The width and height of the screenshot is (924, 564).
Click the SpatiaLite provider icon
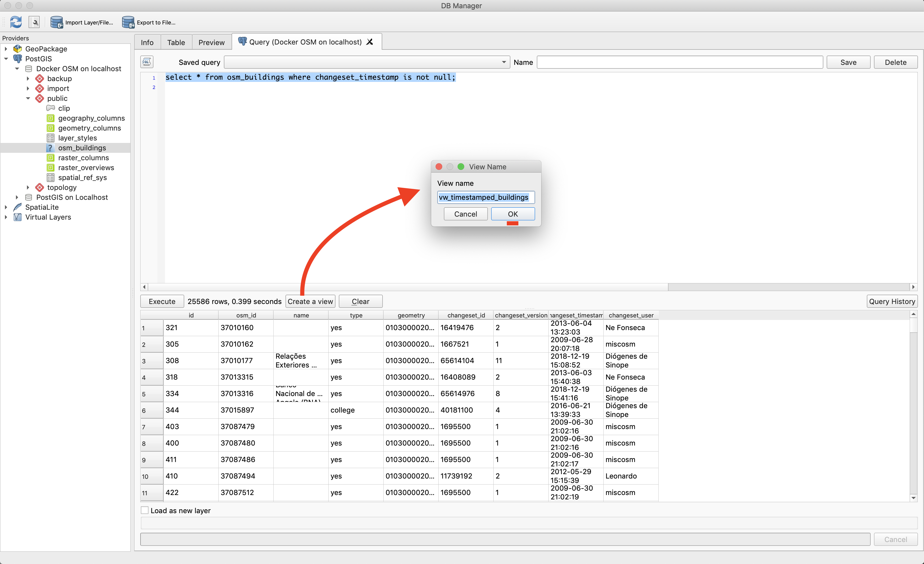[18, 207]
